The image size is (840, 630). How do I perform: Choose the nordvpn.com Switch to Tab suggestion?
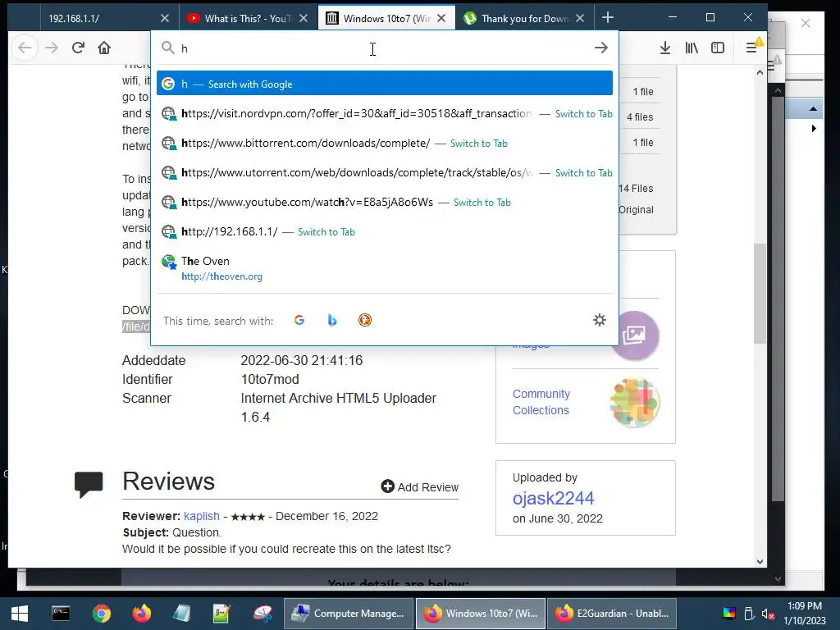(385, 113)
